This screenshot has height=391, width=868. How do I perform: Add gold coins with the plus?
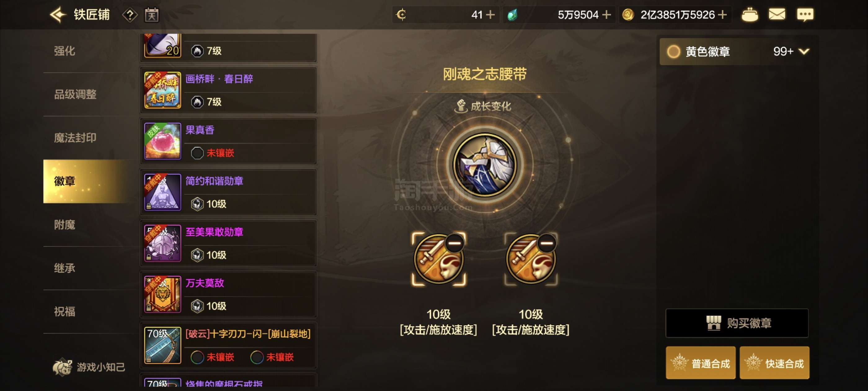(722, 15)
